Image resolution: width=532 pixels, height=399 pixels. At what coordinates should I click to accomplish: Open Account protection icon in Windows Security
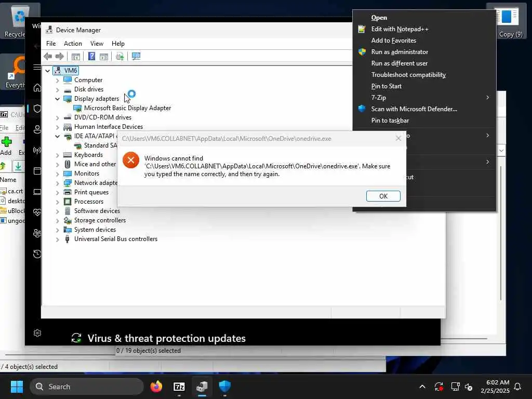click(37, 129)
